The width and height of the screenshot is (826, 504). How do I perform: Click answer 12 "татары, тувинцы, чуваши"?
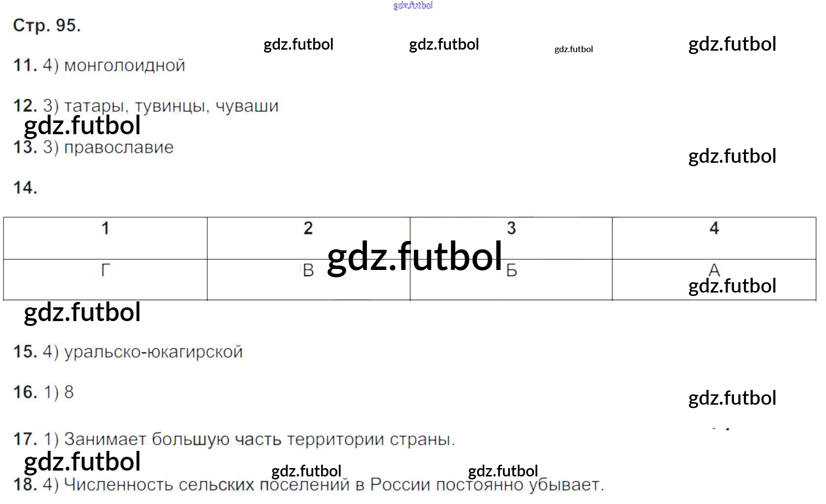click(x=171, y=106)
